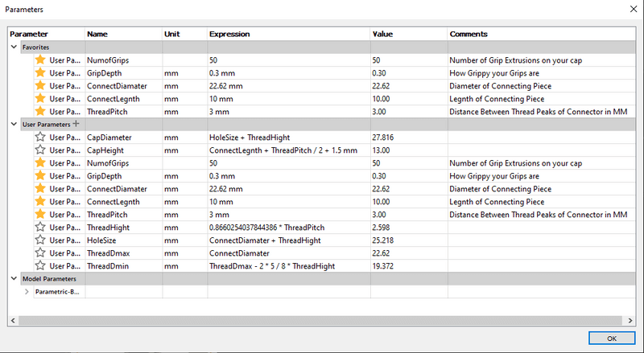Screen dimensions: 644x353
Task: Favorite the CapHeight parameter star
Action: click(39, 150)
